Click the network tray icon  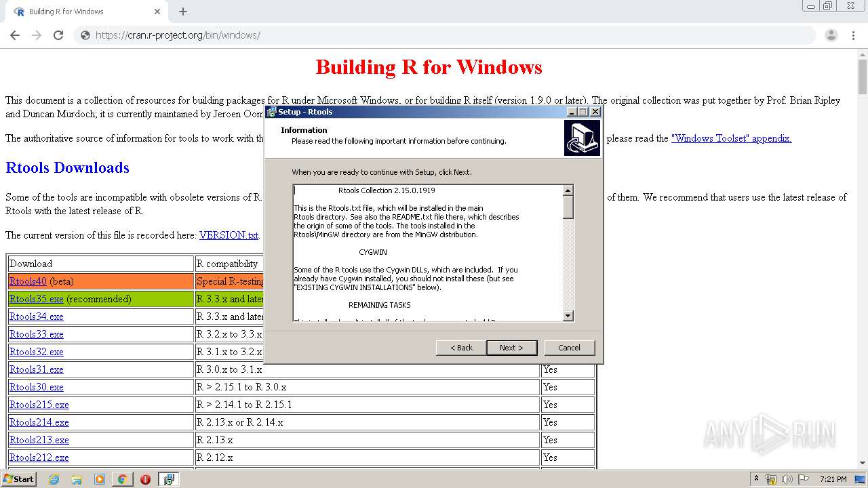click(x=771, y=479)
